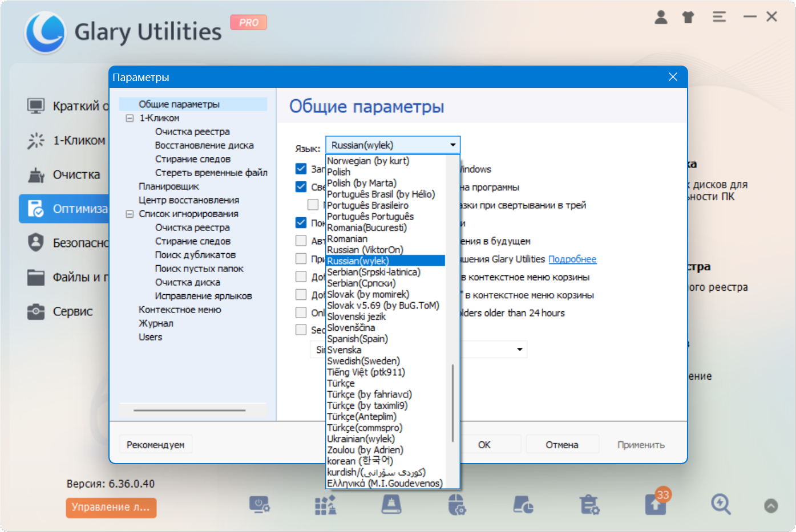Collapse the Russian(wylek) language dropdown arrow
This screenshot has height=532, width=796.
click(x=452, y=145)
